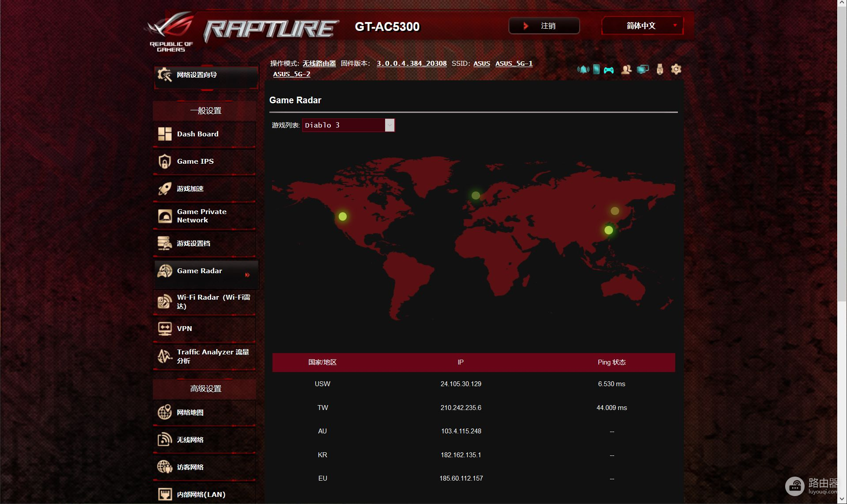The height and width of the screenshot is (504, 847).
Task: Click the Game Radar sidebar icon
Action: pos(165,271)
